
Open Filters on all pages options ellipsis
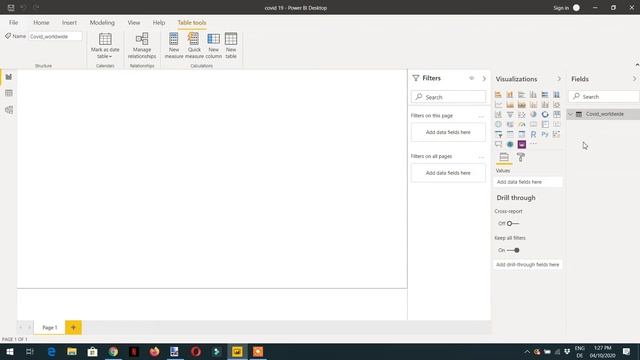[481, 157]
